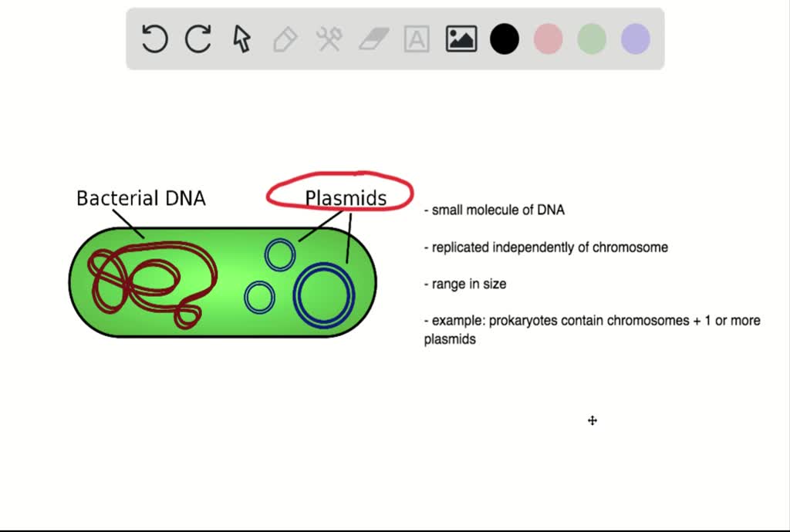Open the crossed tools icon
The width and height of the screenshot is (790, 532).
point(329,39)
